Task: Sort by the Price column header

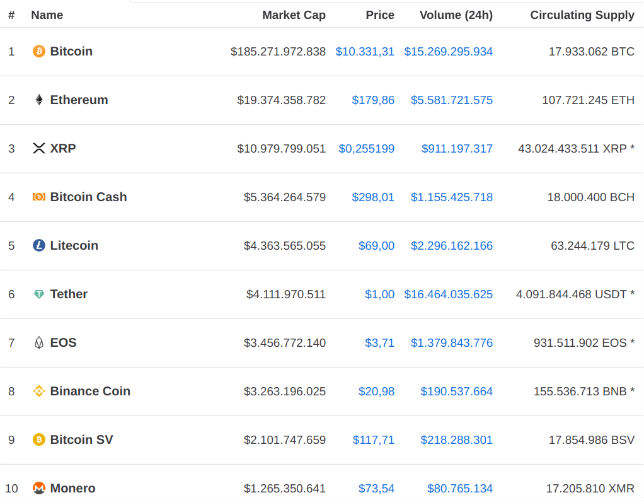Action: [380, 15]
